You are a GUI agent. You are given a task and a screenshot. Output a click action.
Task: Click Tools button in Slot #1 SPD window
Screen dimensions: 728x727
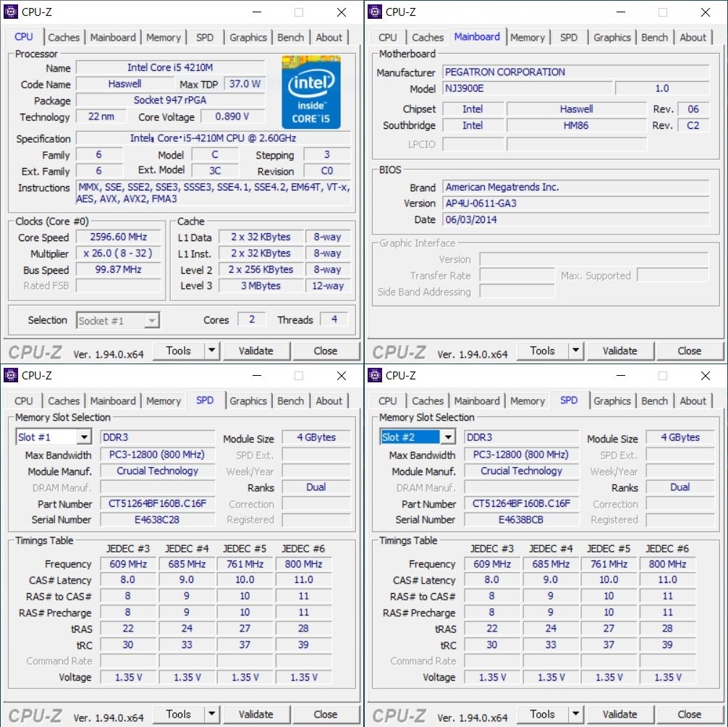pyautogui.click(x=178, y=714)
